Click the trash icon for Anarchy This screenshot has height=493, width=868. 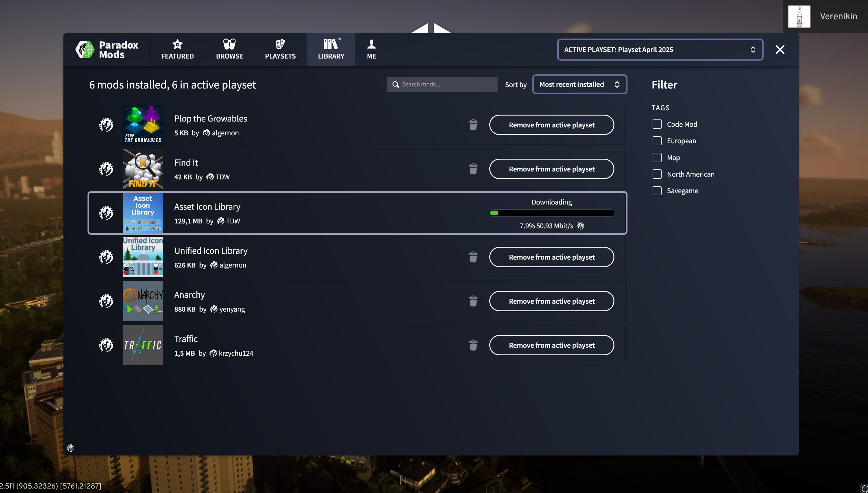(x=473, y=301)
